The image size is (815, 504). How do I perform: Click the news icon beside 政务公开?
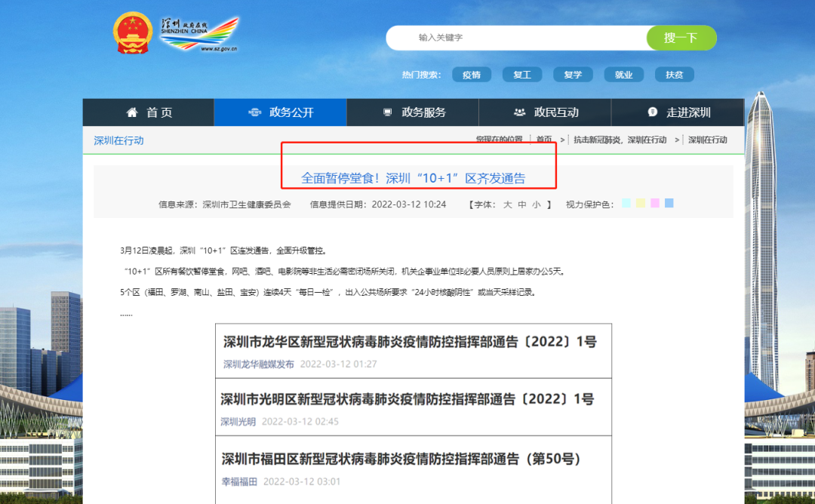254,112
